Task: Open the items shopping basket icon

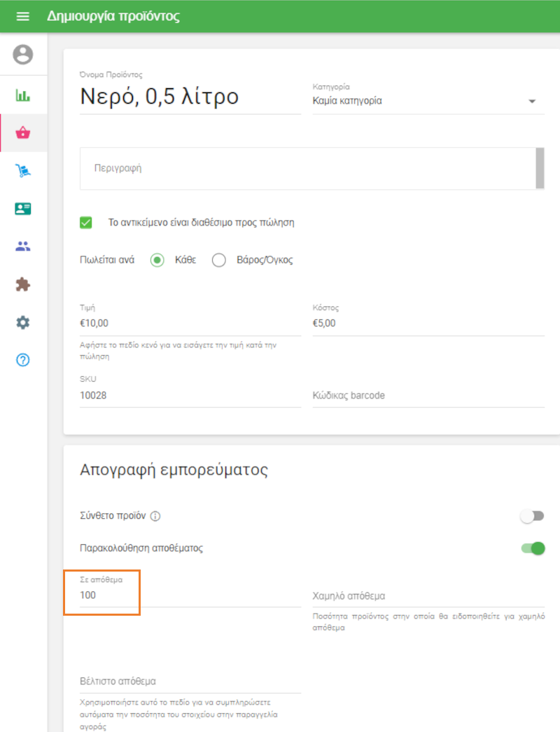Action: (x=23, y=133)
